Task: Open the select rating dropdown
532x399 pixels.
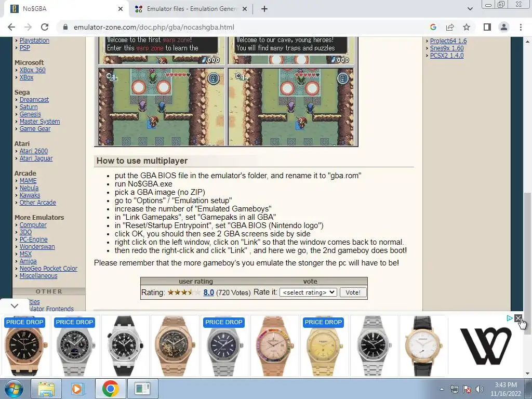Action: [308, 292]
